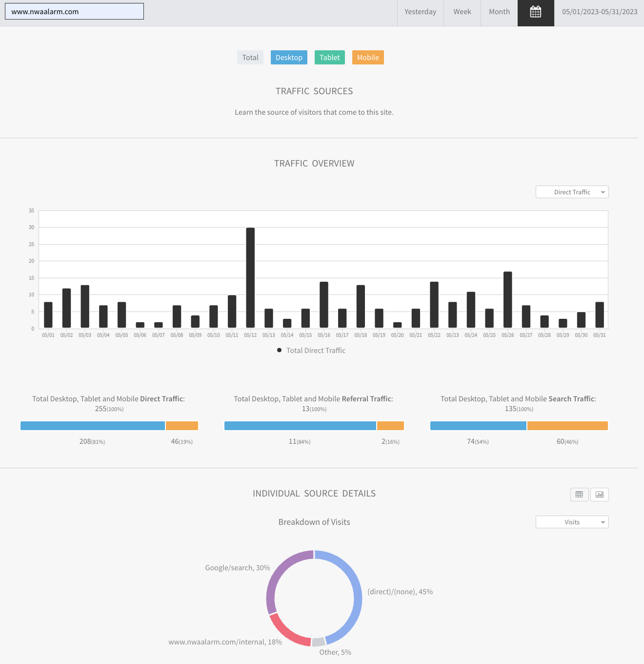This screenshot has width=644, height=664.
Task: Select the Week time range tab
Action: point(462,12)
